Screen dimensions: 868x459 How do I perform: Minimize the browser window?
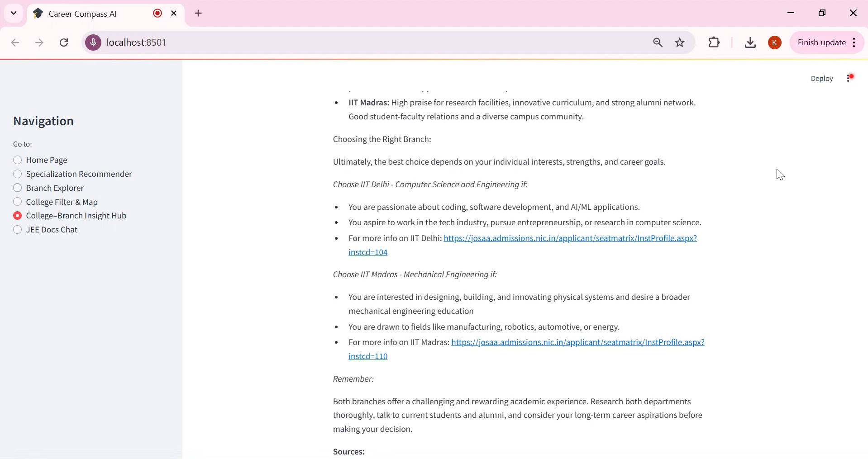(x=791, y=13)
